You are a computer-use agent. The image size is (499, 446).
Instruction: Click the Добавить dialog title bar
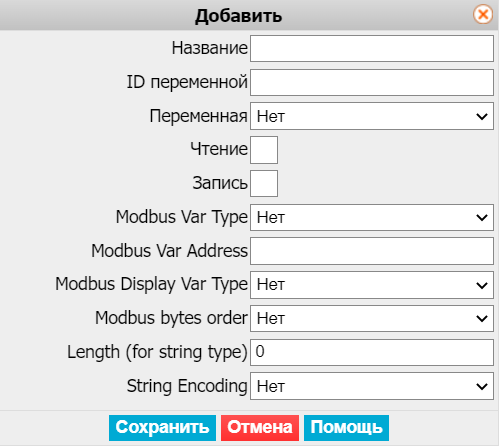coord(238,15)
